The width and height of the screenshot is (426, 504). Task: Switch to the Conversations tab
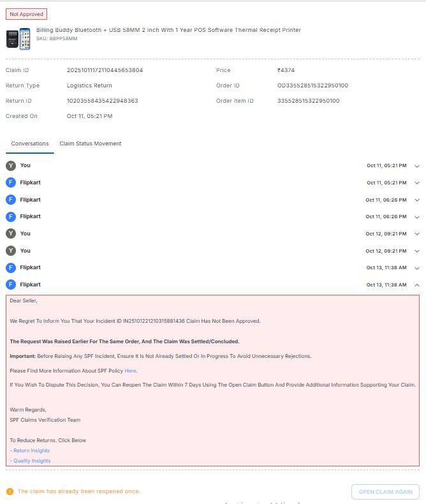click(x=30, y=144)
